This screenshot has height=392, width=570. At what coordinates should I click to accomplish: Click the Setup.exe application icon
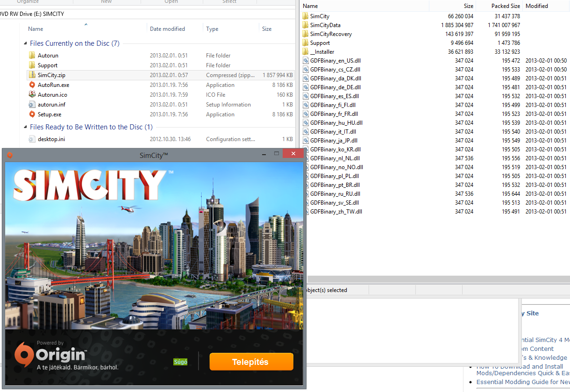coord(32,114)
